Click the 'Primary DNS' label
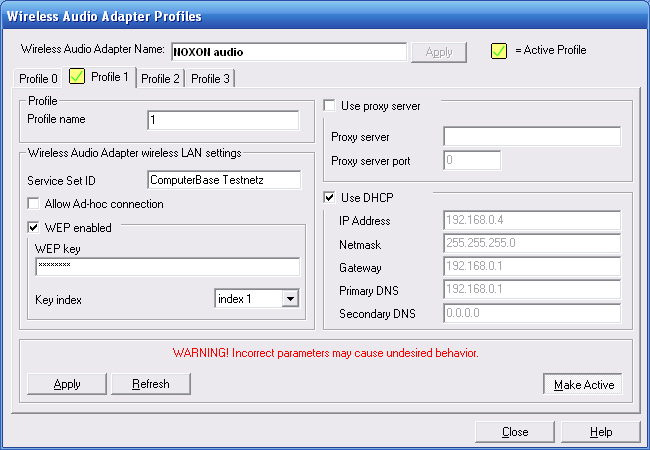The width and height of the screenshot is (650, 450). pyautogui.click(x=369, y=291)
